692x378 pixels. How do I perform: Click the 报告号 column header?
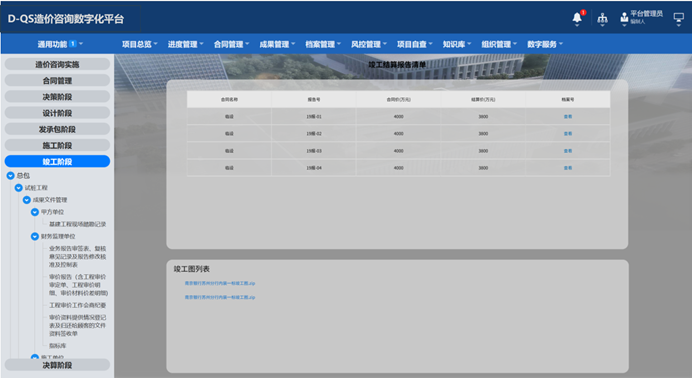point(314,100)
